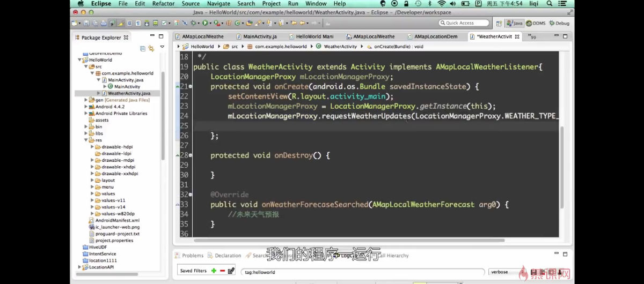Open the Declaration tab in the bottom panel
Screen dimensions: 644x284
tap(225, 256)
